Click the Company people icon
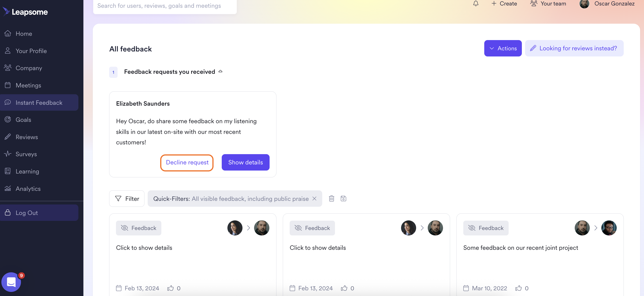 coord(8,68)
